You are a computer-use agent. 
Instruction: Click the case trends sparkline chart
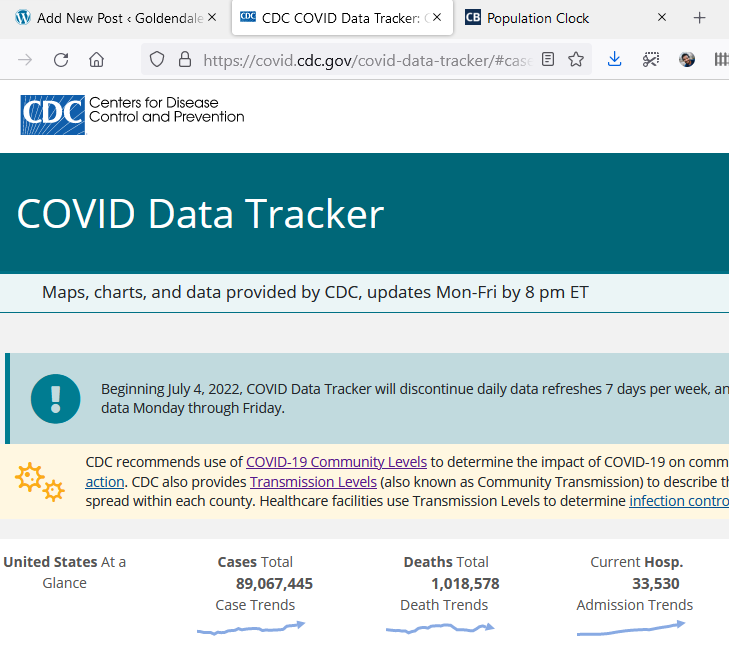click(251, 628)
